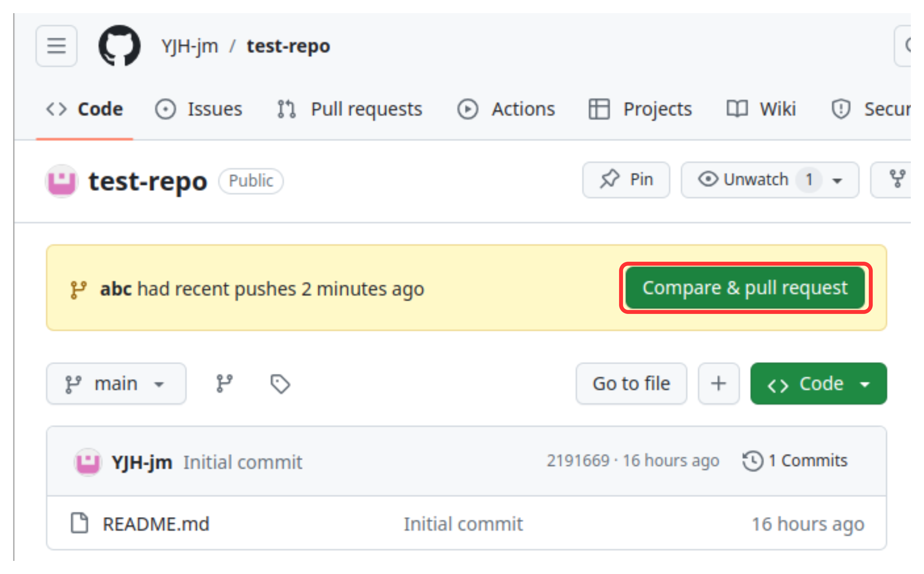Click the YJH-jm commit author avatar
Screen dimensions: 924x574
coord(88,462)
